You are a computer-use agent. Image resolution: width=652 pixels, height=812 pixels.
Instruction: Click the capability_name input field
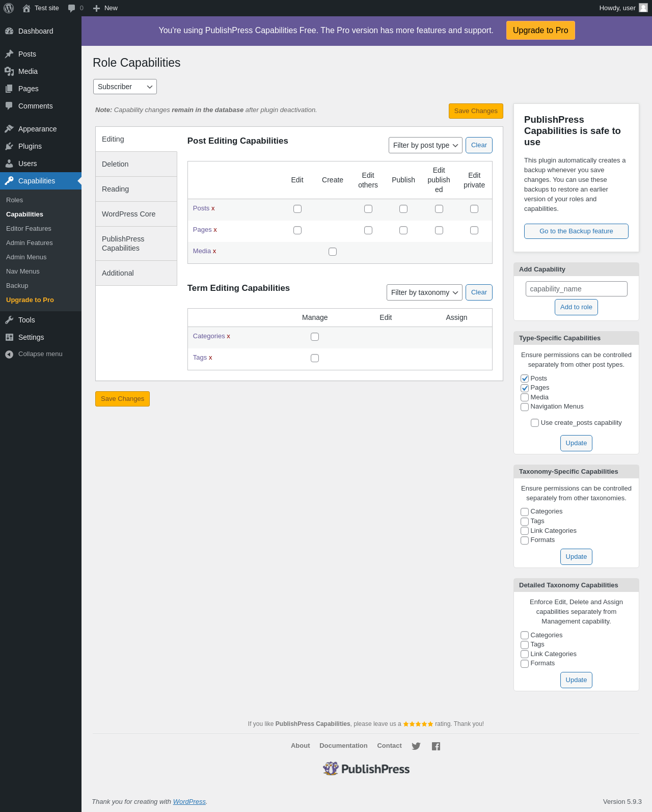pyautogui.click(x=576, y=289)
